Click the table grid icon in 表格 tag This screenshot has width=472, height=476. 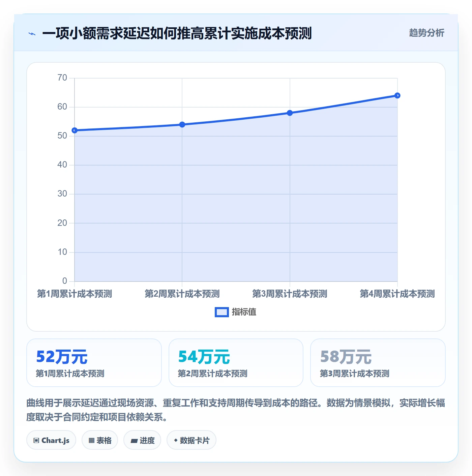tap(91, 440)
